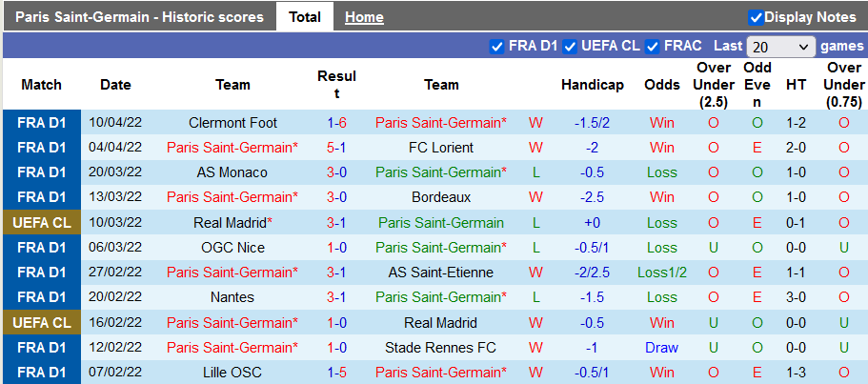Click the FC Lorient team name
The height and width of the screenshot is (384, 868).
440,148
